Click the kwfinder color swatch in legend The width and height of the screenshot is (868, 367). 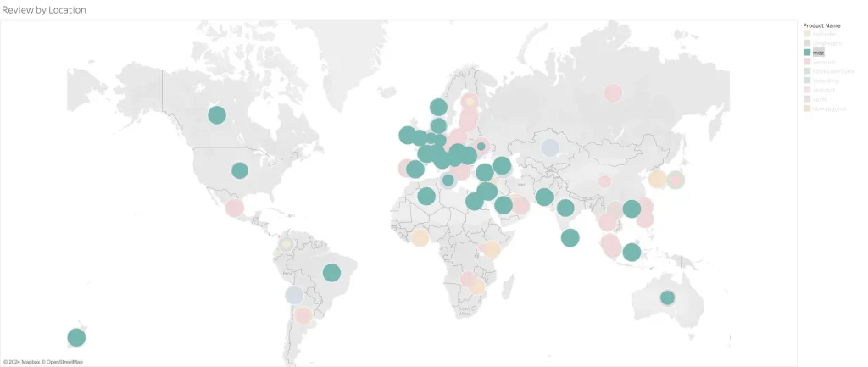point(807,34)
